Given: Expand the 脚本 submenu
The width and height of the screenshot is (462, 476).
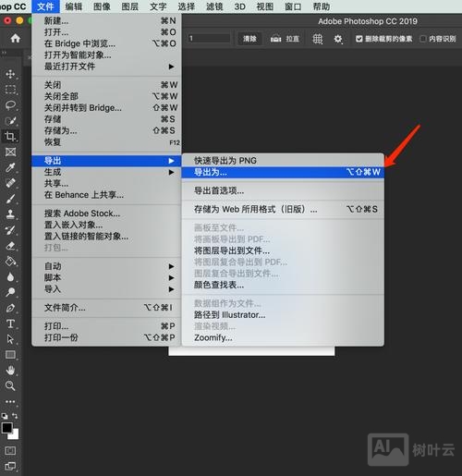Looking at the screenshot, I should point(106,277).
